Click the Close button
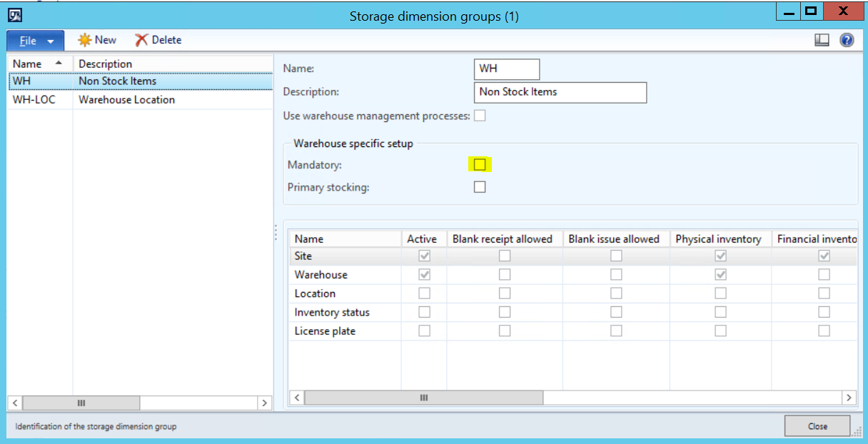The height and width of the screenshot is (444, 868). click(817, 425)
